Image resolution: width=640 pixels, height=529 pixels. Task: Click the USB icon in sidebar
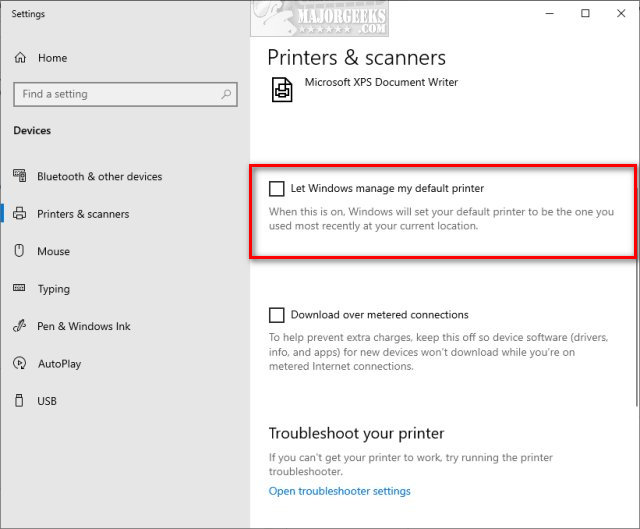19,401
